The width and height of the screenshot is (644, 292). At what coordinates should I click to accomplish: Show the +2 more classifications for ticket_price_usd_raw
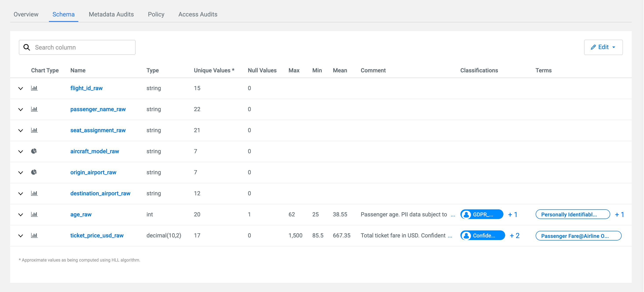click(515, 235)
